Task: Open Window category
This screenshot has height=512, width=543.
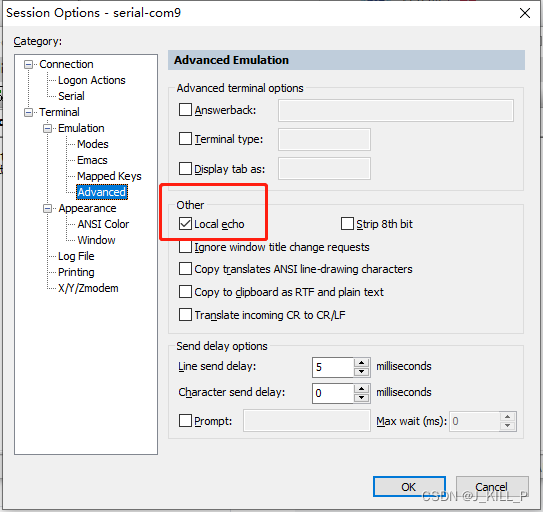Action: pyautogui.click(x=96, y=240)
